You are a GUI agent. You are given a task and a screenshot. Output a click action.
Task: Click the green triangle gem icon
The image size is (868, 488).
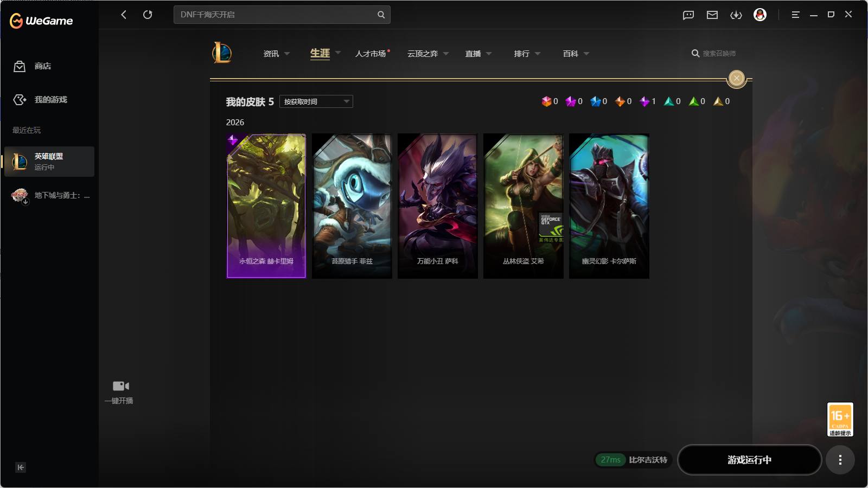click(x=694, y=101)
